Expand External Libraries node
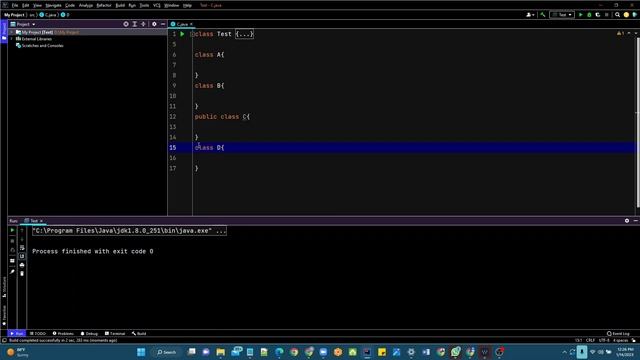The image size is (640, 360). [x=12, y=39]
